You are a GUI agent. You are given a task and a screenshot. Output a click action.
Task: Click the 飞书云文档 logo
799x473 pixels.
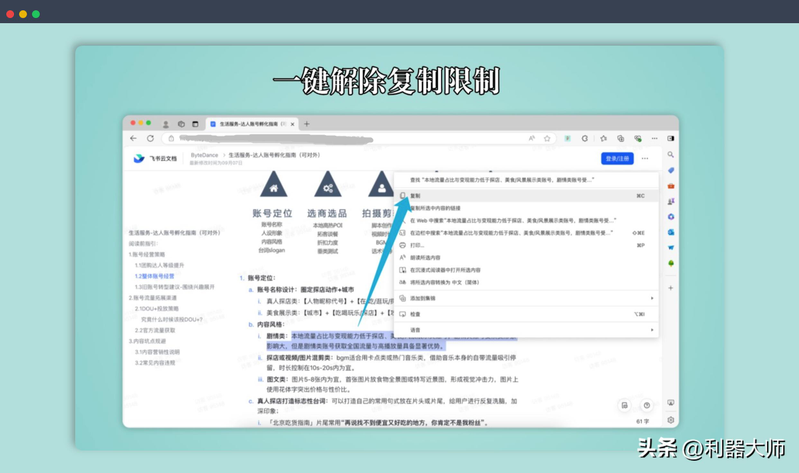click(155, 159)
